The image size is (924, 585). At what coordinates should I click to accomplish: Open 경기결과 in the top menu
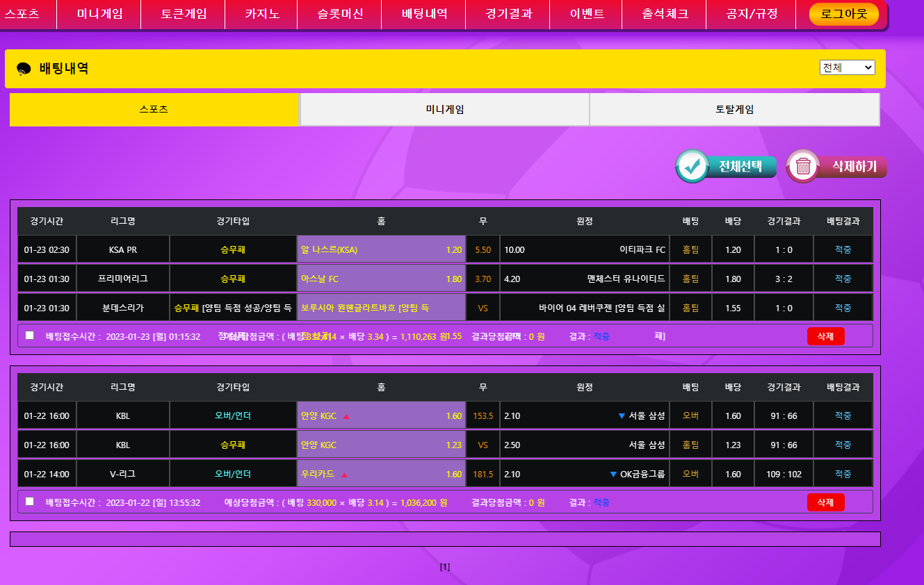pyautogui.click(x=509, y=14)
